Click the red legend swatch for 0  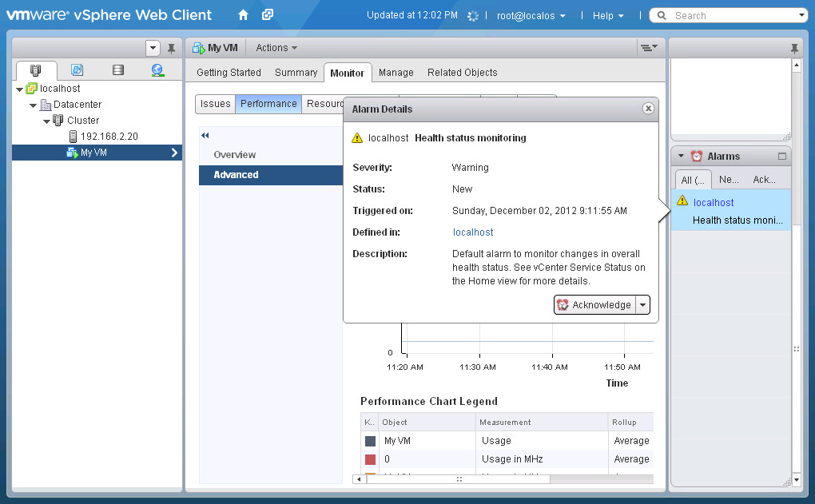(x=370, y=459)
